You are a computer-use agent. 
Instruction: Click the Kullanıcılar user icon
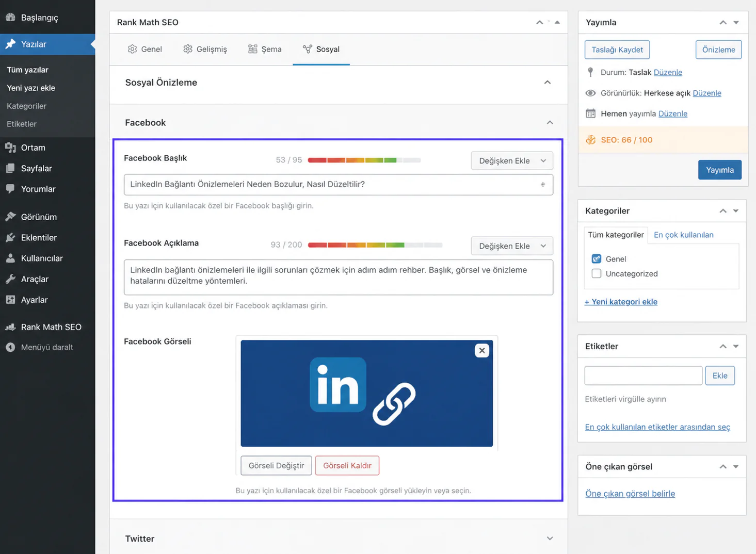10,258
